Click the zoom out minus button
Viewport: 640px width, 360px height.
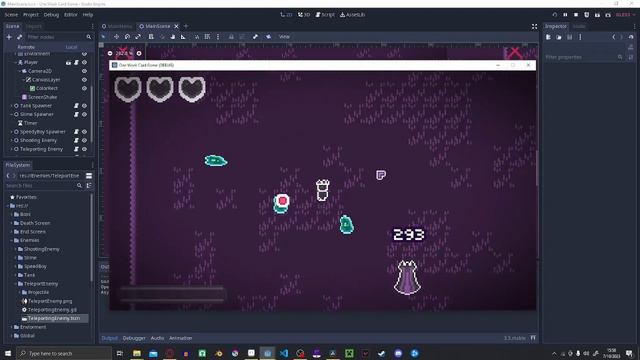coord(110,53)
